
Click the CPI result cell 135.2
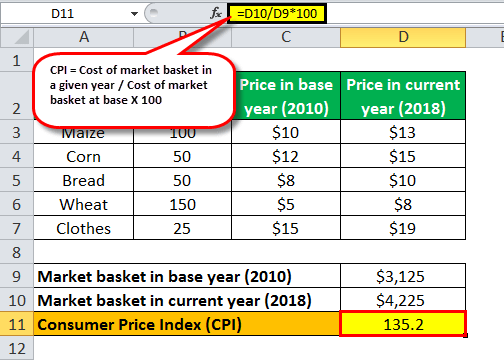[x=403, y=324]
